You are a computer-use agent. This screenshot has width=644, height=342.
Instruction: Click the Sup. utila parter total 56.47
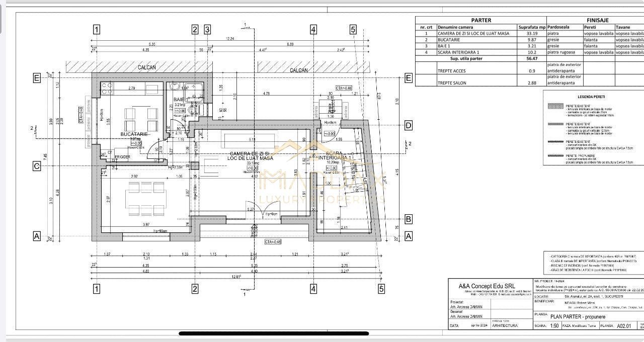532,58
